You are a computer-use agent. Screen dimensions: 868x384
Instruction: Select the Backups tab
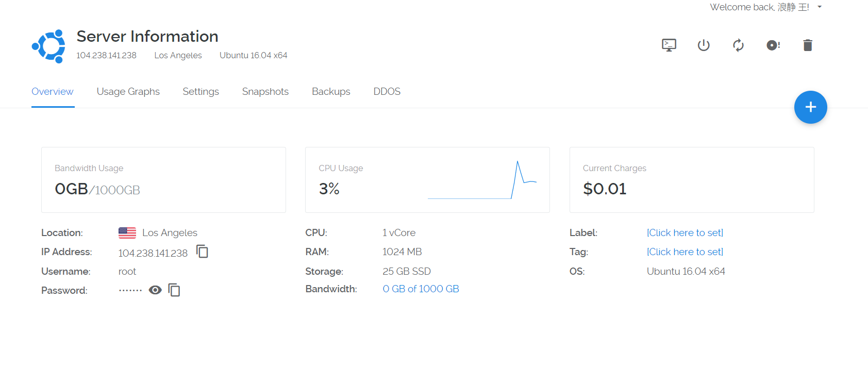point(331,92)
